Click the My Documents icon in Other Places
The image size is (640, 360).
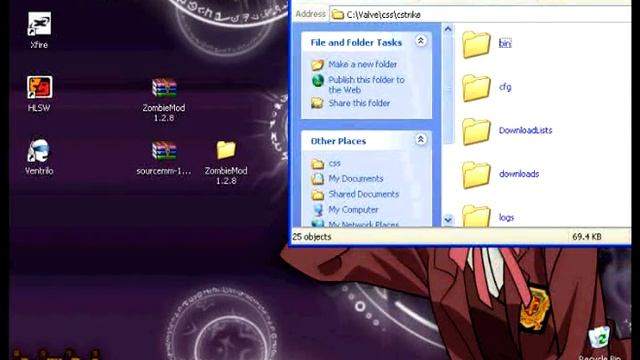pyautogui.click(x=318, y=179)
